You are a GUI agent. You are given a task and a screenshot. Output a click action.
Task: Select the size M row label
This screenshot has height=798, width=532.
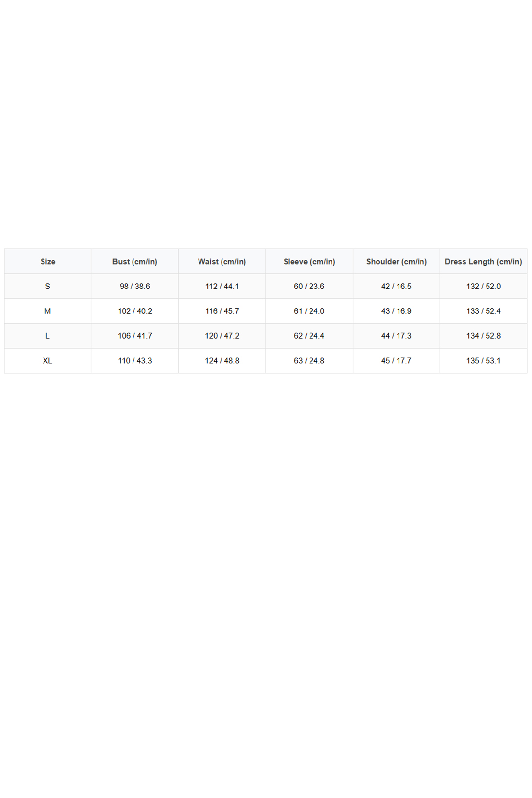[48, 311]
